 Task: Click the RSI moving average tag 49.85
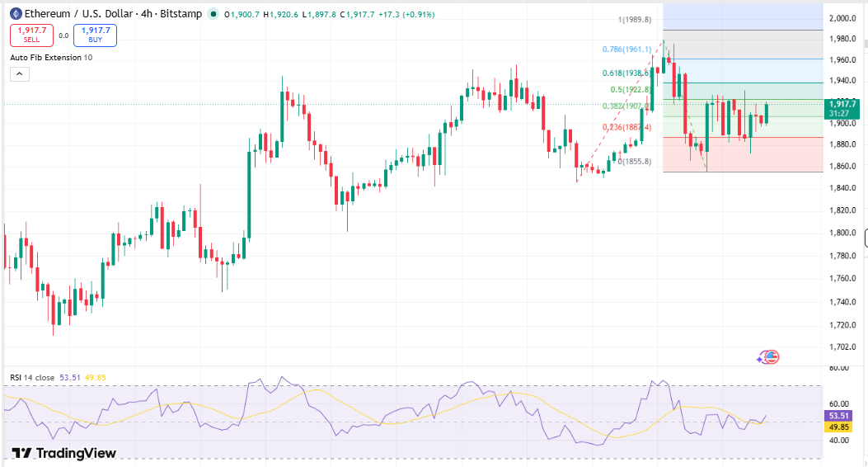pyautogui.click(x=838, y=427)
